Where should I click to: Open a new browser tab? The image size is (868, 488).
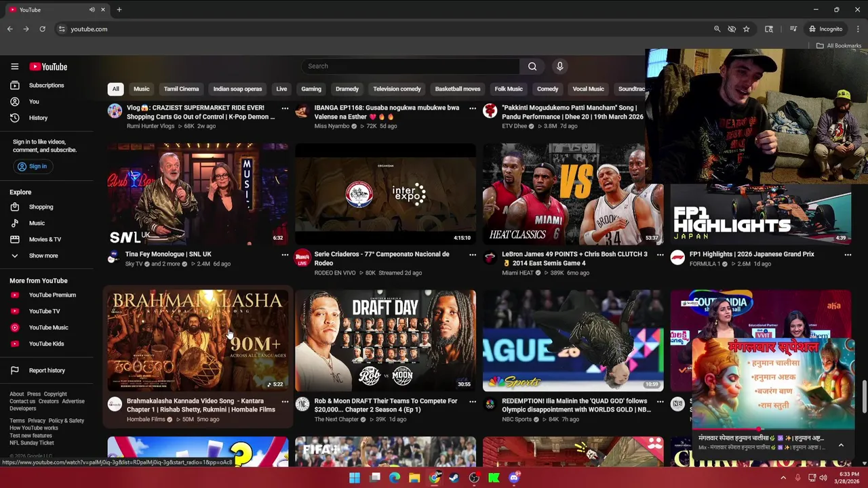[119, 9]
